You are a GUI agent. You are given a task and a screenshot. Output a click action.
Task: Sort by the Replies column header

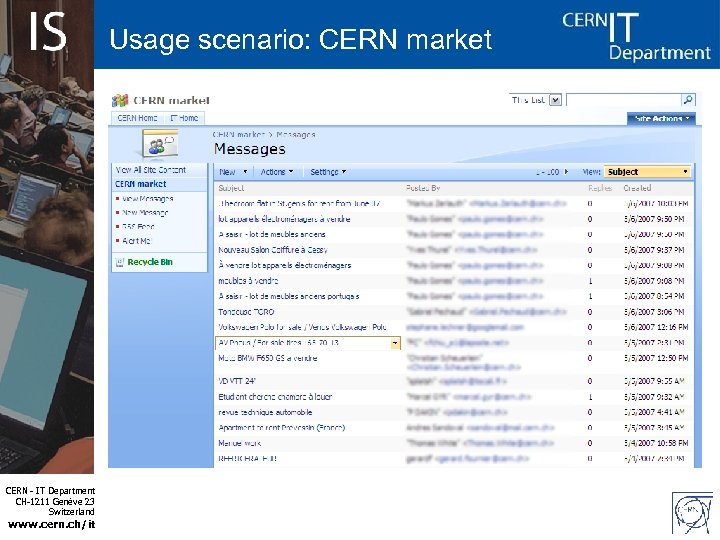[x=600, y=188]
